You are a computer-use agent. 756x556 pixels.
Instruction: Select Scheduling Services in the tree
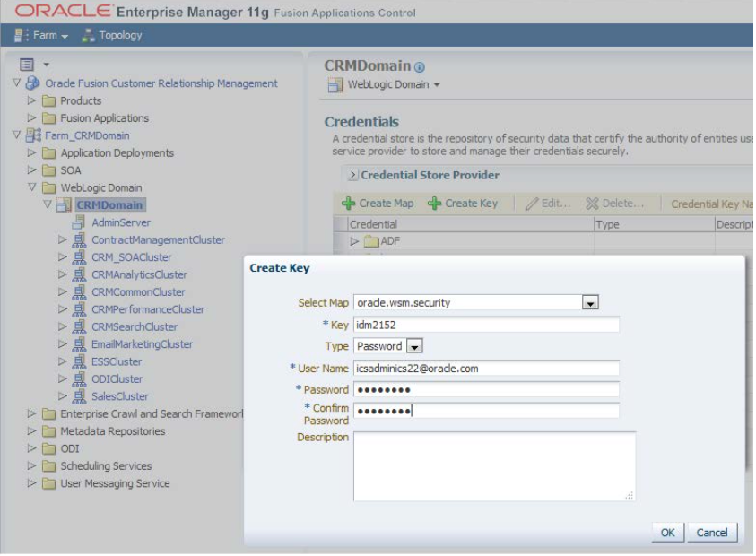coord(106,465)
